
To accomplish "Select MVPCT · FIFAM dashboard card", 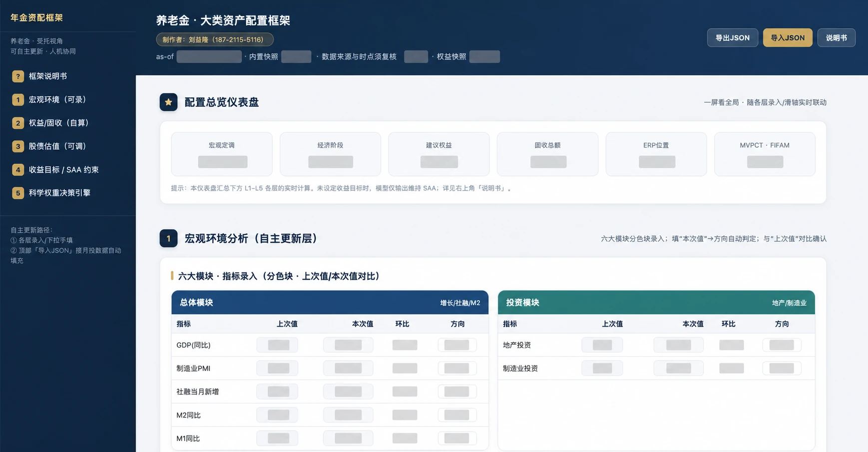I will (765, 154).
